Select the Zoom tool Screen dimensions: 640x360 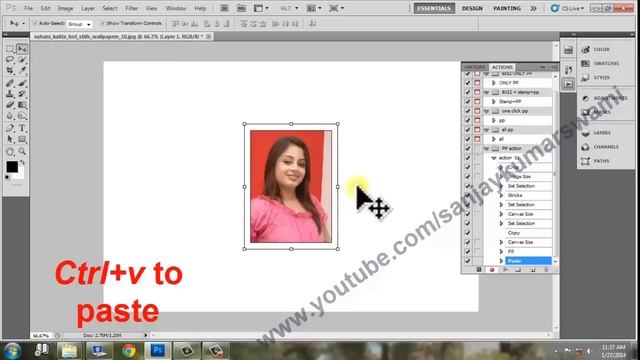[22, 152]
